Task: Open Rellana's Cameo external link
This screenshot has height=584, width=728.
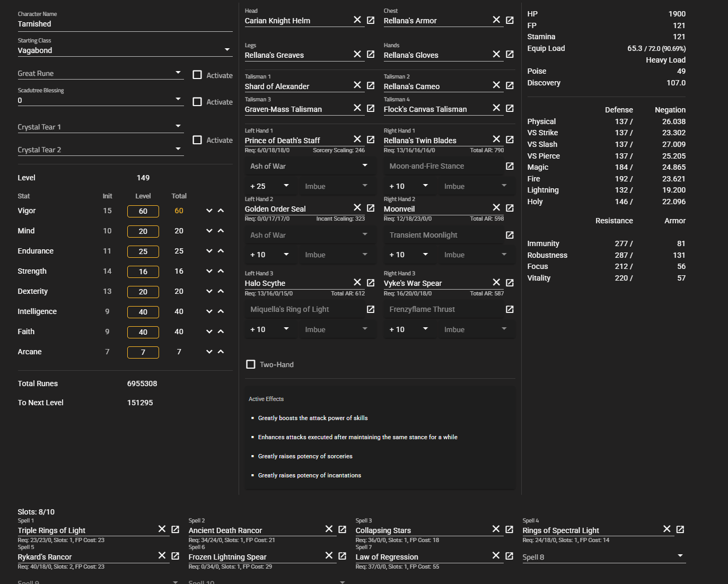Action: click(x=510, y=85)
